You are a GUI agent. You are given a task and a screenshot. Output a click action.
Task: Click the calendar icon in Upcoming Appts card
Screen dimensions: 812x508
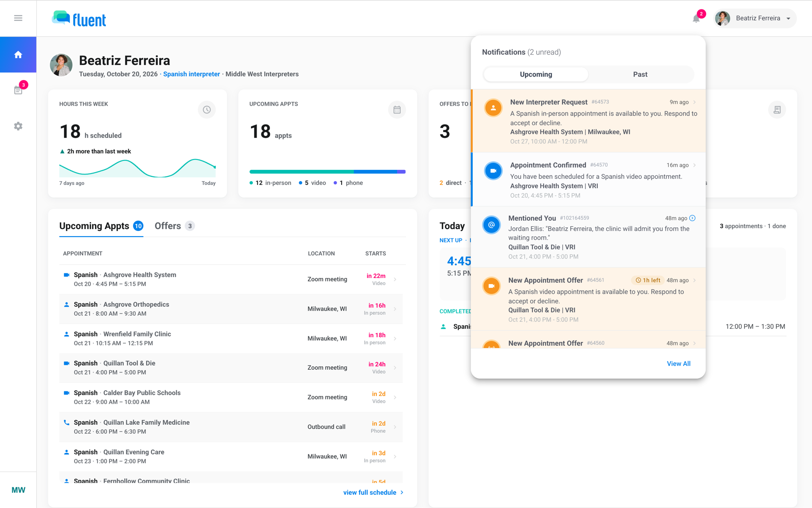click(x=397, y=110)
